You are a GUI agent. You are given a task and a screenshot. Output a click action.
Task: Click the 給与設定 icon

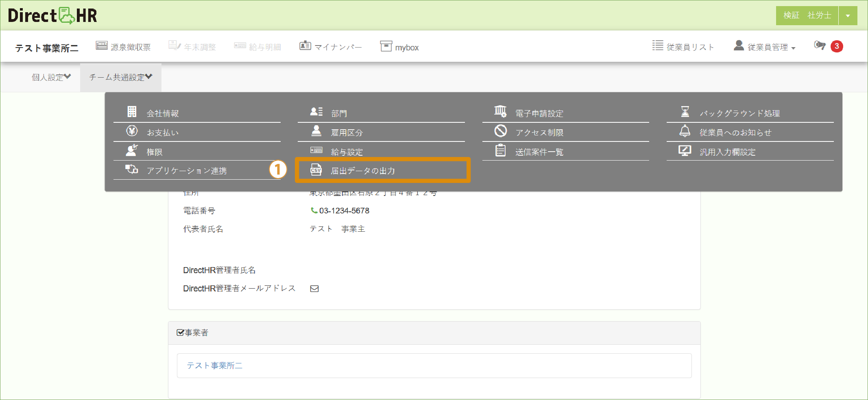coord(316,150)
